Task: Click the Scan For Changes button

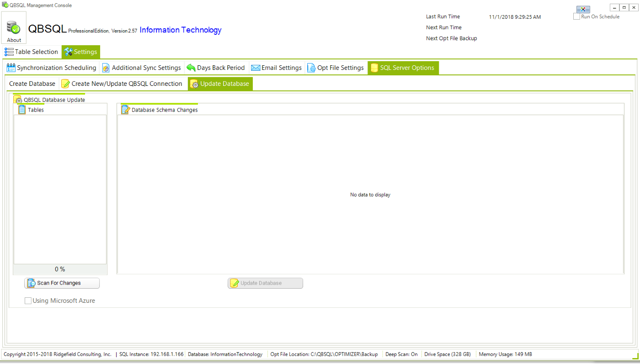Action: 62,283
